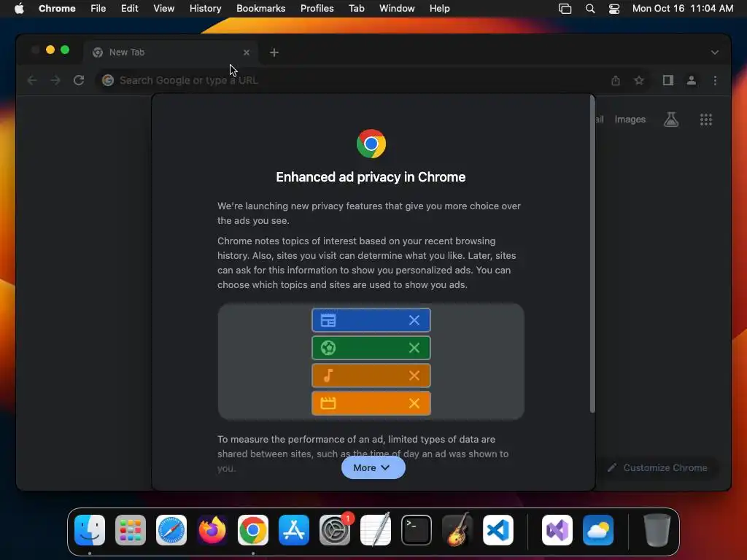
Task: Open System Settings from the dock
Action: point(335,530)
